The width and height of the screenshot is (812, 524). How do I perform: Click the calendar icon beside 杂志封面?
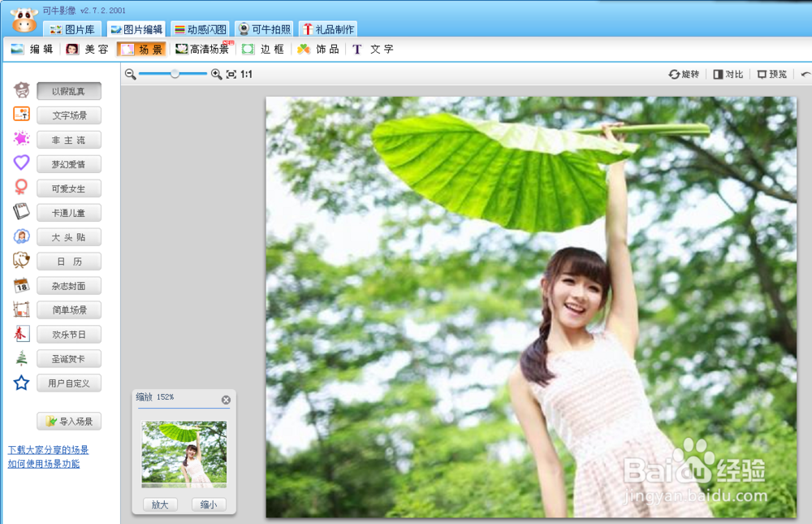(21, 285)
